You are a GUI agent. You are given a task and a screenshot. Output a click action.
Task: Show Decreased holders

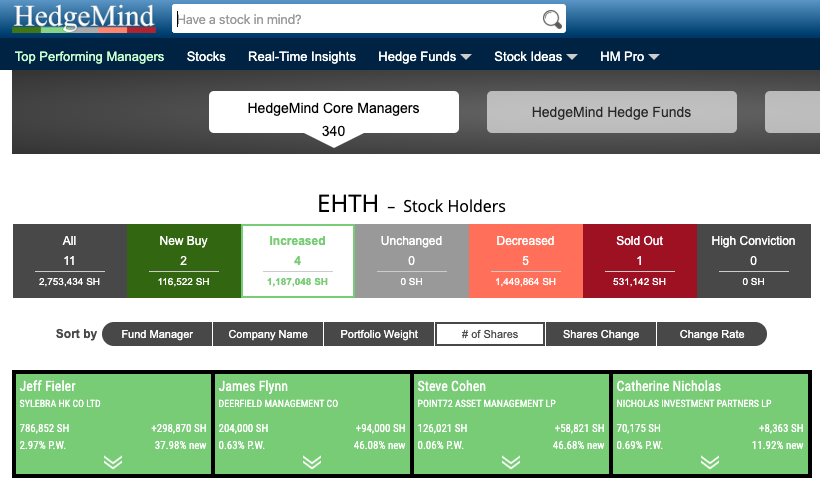526,261
